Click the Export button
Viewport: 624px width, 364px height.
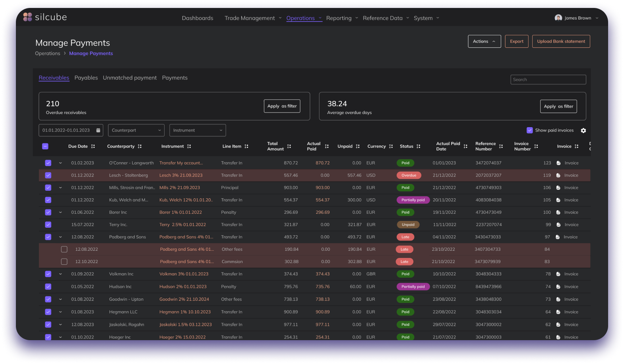(x=517, y=41)
